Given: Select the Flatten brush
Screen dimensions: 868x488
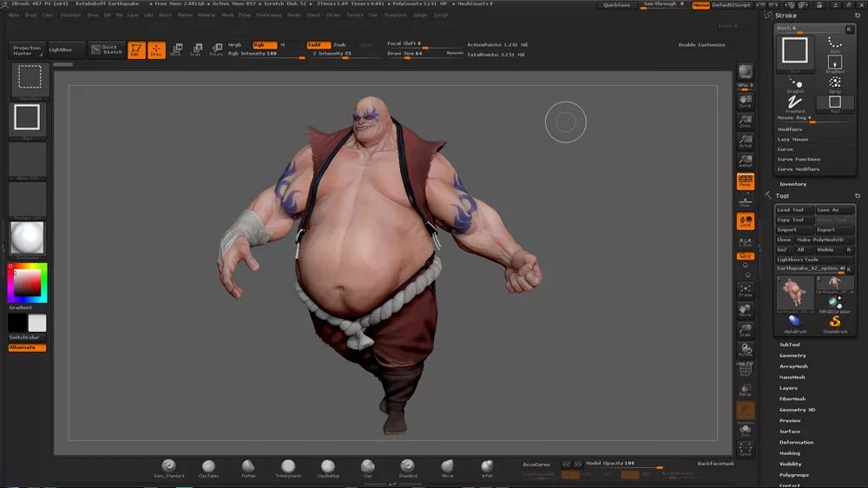Looking at the screenshot, I should tap(248, 468).
